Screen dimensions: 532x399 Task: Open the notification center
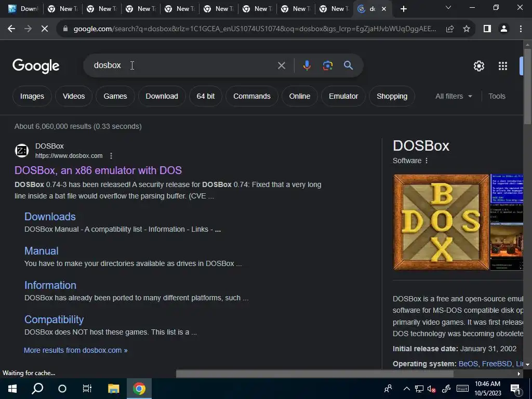tap(515, 389)
